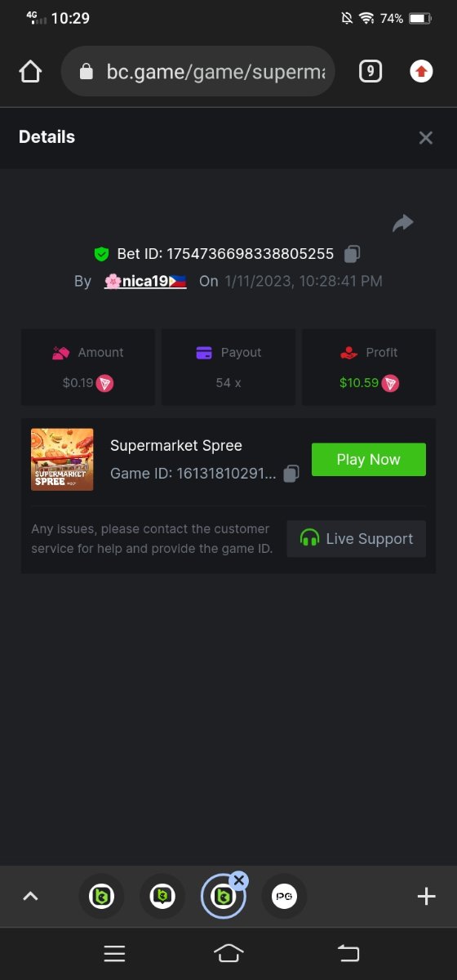Tap the browser home icon
This screenshot has height=980, width=457.
point(30,72)
